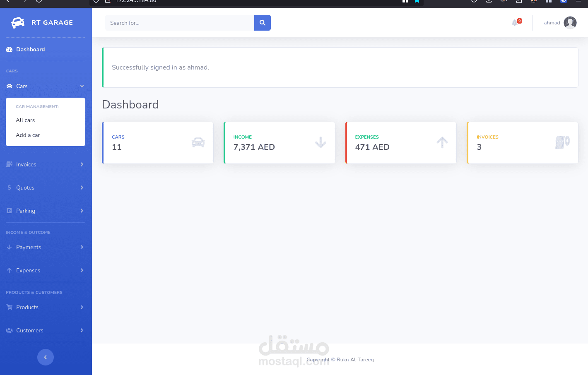Viewport: 588px width, 375px height.
Task: Click the shopping cart icon beside Products
Action: (x=9, y=307)
